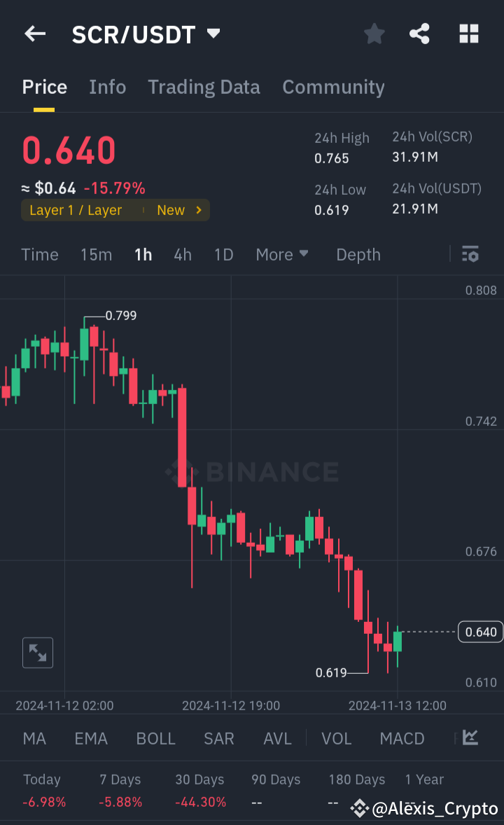
Task: Open the Layer 1 / Layer New tag
Action: [x=115, y=209]
